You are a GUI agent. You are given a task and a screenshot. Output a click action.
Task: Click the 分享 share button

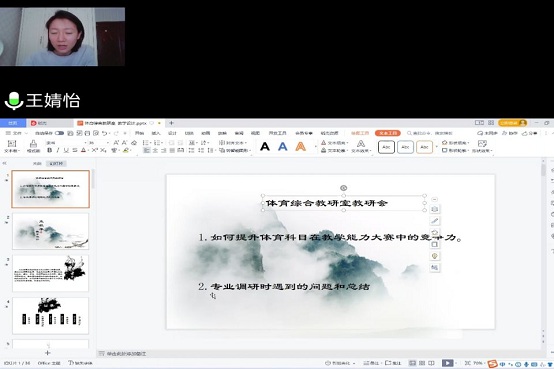[x=530, y=133]
